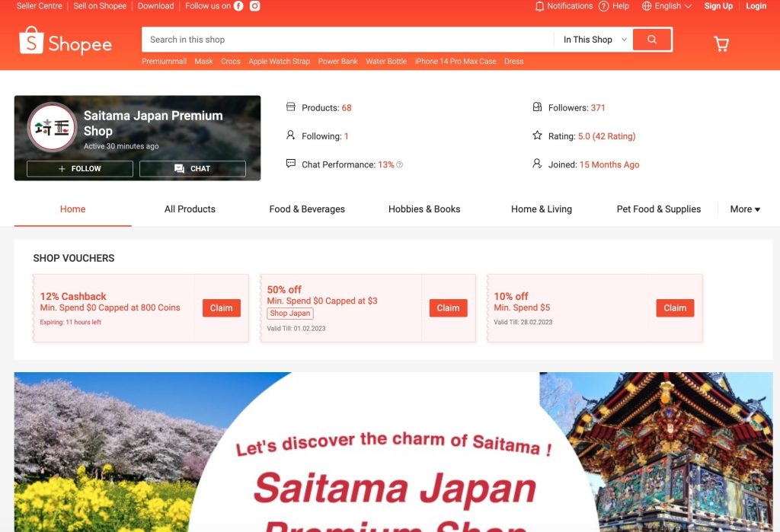Select the Hobbies & Books tab
The width and height of the screenshot is (780, 532).
tap(424, 209)
